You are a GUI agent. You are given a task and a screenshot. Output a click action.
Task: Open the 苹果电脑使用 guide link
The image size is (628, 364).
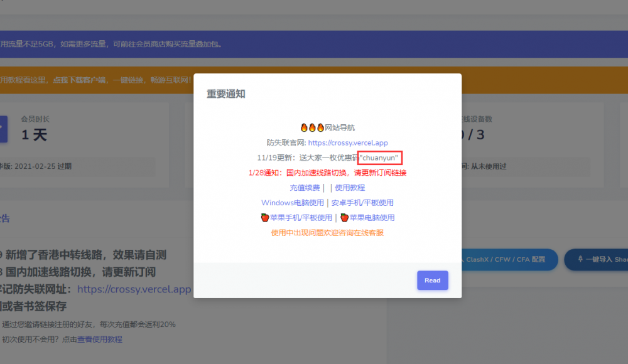point(372,218)
